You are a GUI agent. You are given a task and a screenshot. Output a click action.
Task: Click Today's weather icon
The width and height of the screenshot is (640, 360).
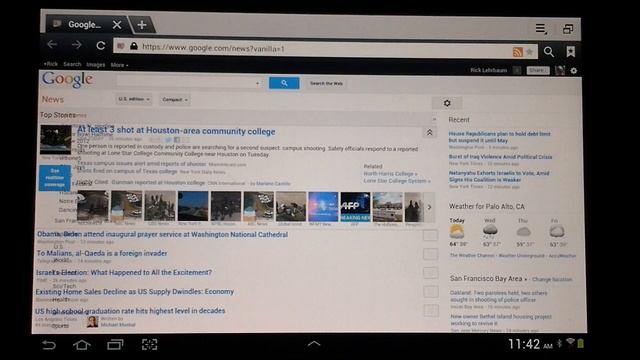click(x=457, y=232)
